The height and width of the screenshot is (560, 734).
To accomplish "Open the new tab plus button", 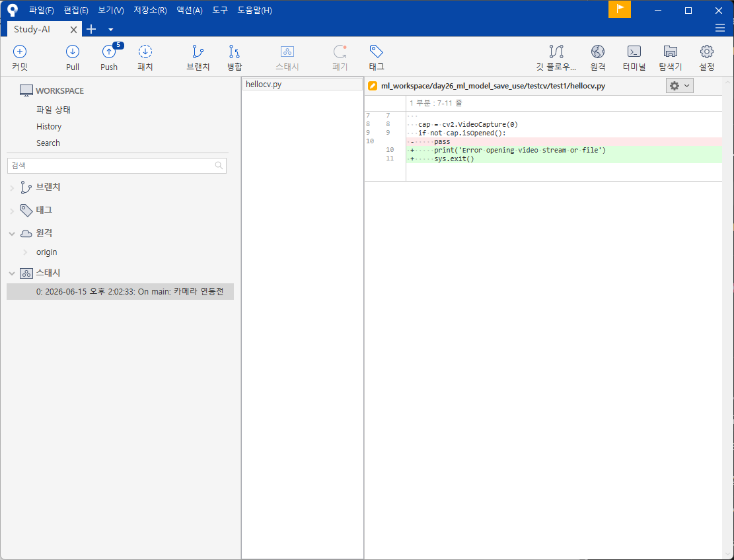I will click(x=91, y=29).
